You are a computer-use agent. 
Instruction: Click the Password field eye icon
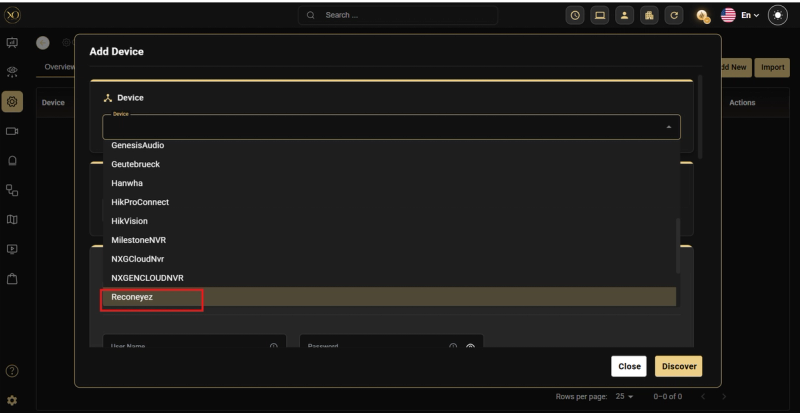click(470, 347)
